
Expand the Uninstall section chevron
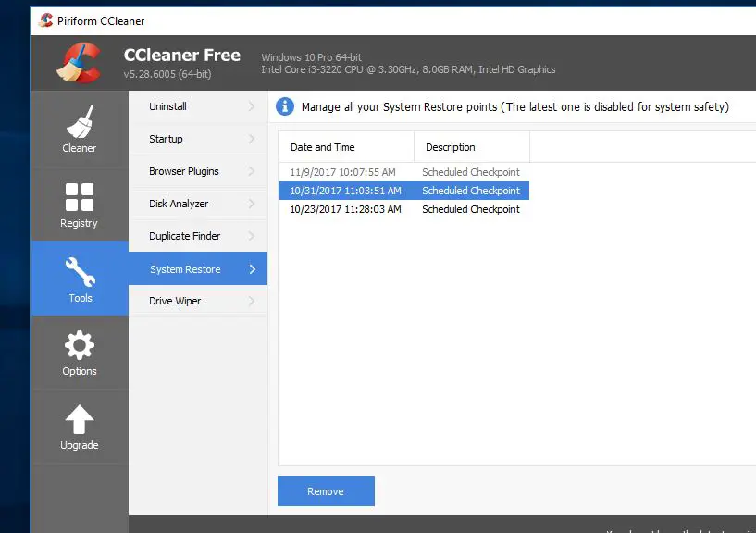[252, 106]
